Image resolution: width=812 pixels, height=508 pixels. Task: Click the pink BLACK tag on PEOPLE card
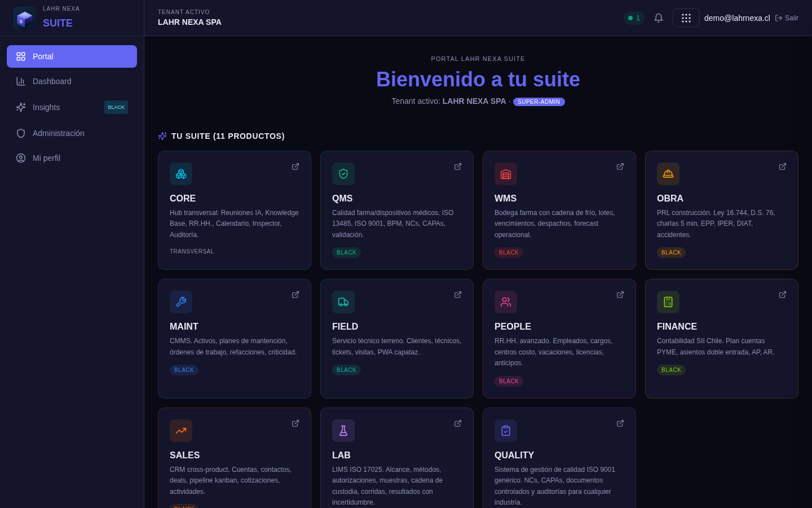pos(509,382)
